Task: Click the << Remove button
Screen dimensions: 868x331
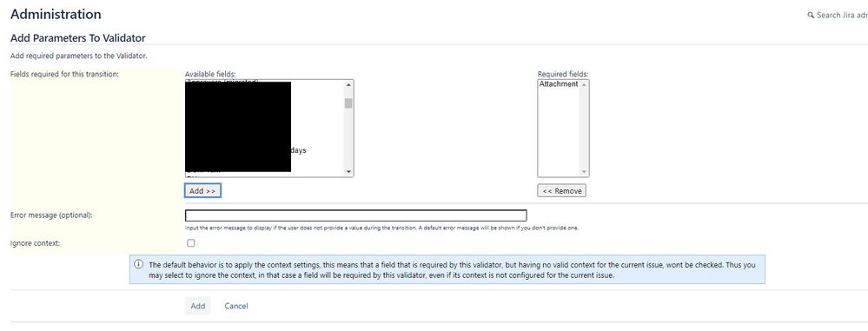Action: 561,190
